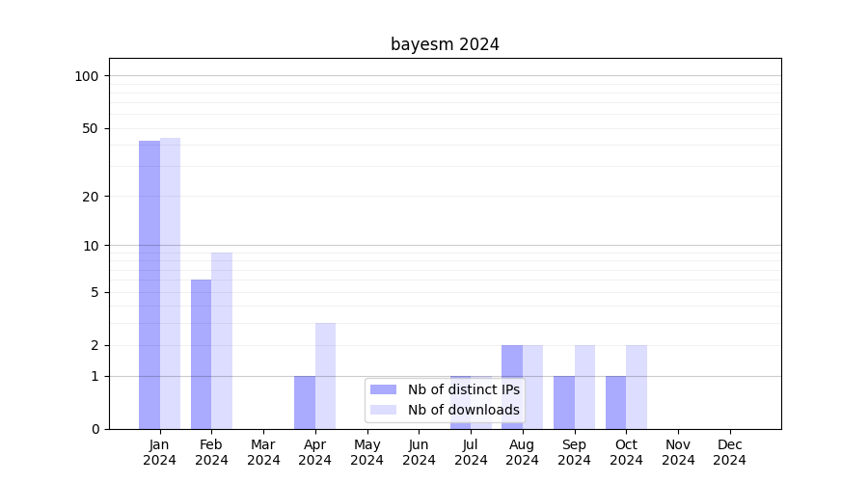Click the dark "Nb of distinct IPs" legend swatch
Image resolution: width=868 pixels, height=482 pixels.
383,389
